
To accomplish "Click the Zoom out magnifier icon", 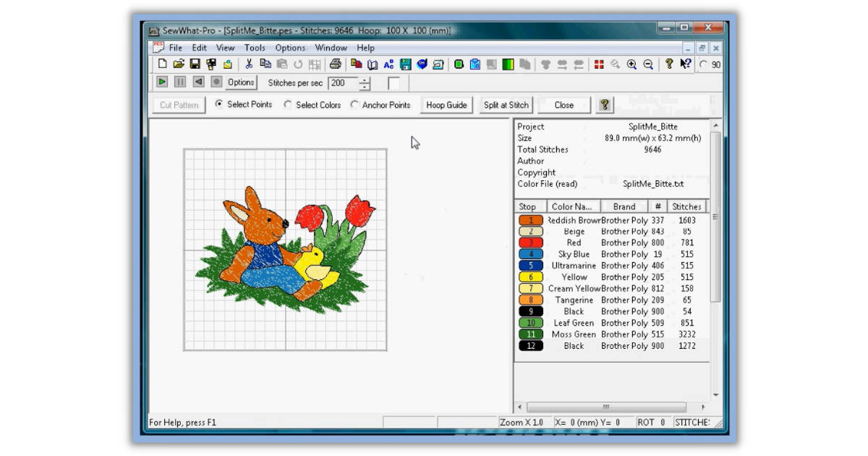I will click(x=648, y=64).
